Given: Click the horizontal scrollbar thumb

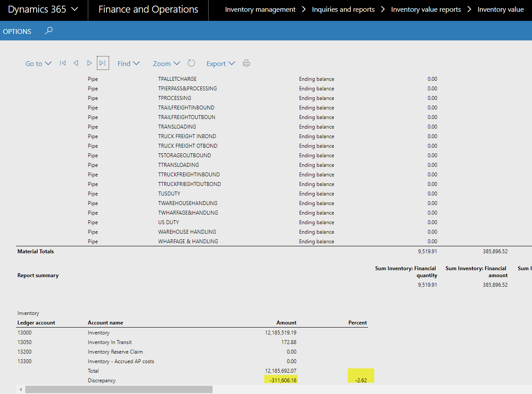Looking at the screenshot, I should (x=119, y=390).
